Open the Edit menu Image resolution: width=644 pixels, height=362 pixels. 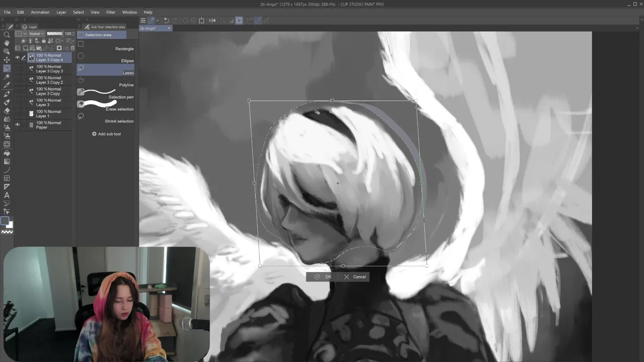[21, 12]
